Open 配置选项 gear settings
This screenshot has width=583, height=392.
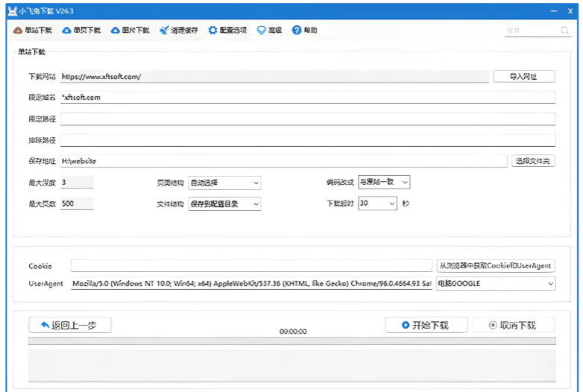[x=212, y=31]
